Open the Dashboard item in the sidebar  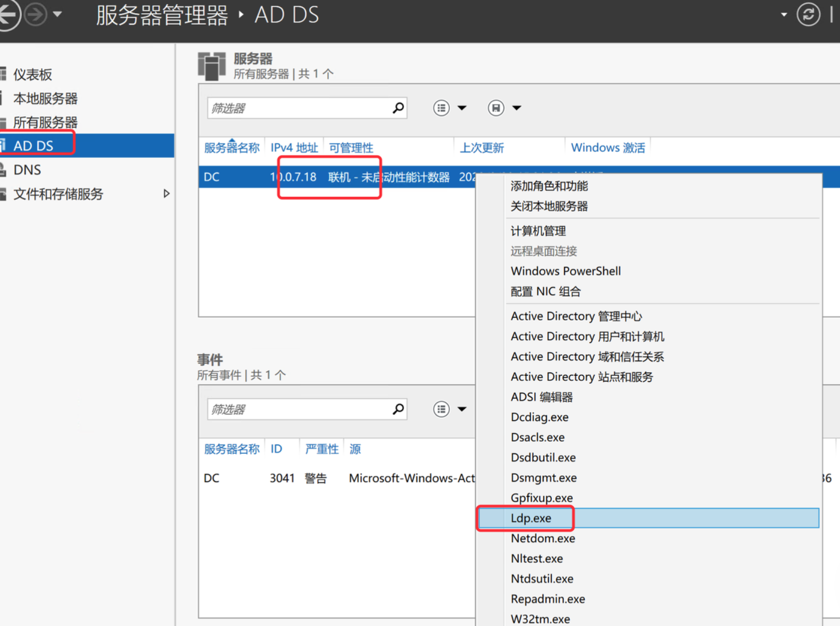(32, 75)
